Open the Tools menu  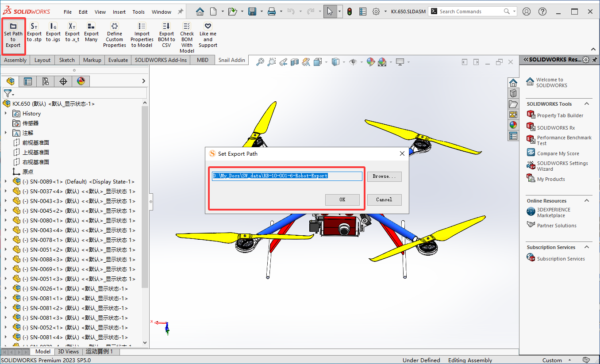click(x=138, y=12)
